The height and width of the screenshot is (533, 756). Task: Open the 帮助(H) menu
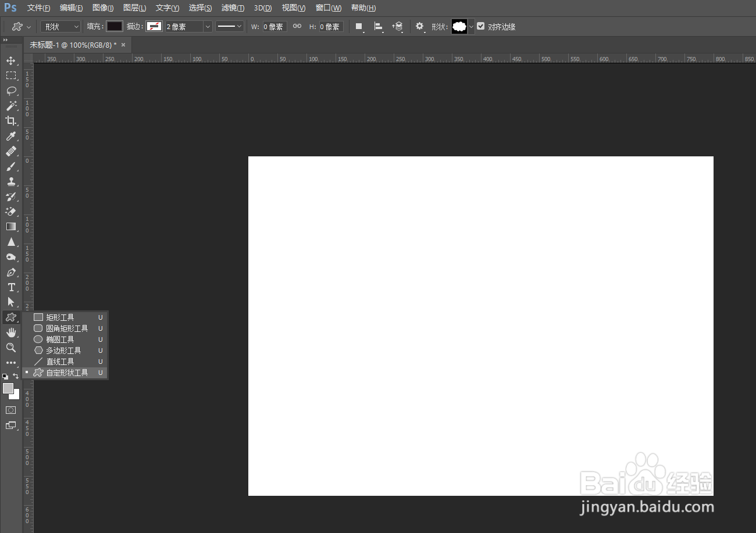click(363, 8)
